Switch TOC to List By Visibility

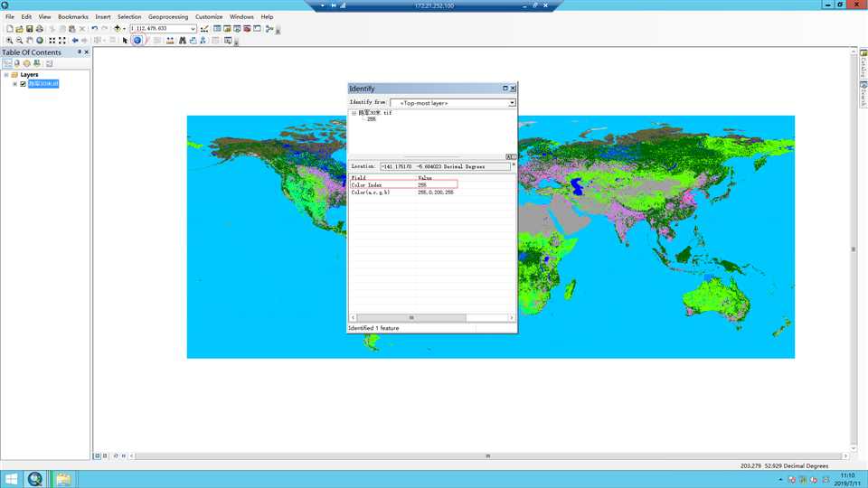click(x=26, y=63)
